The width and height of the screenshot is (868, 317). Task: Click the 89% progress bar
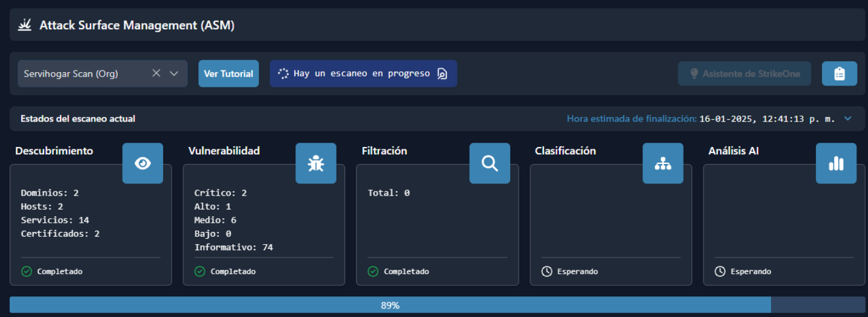click(437, 305)
